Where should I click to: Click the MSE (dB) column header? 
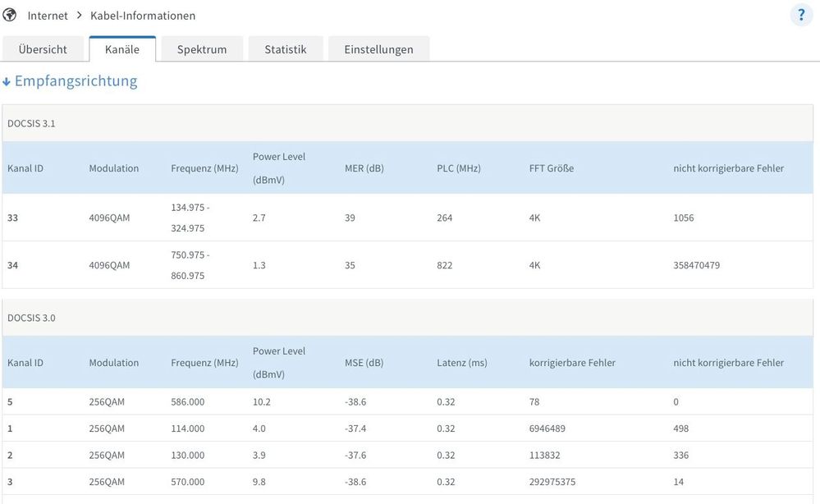(364, 363)
